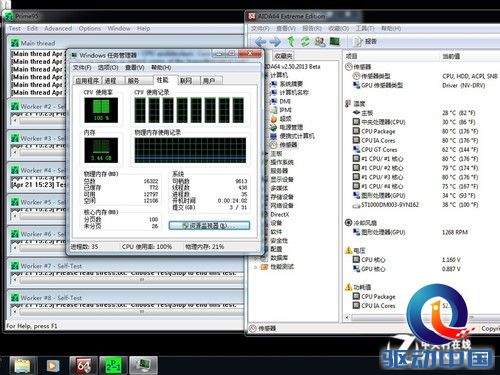Click AIDA64 title bar icon
This screenshot has height=375, width=500.
[252, 16]
